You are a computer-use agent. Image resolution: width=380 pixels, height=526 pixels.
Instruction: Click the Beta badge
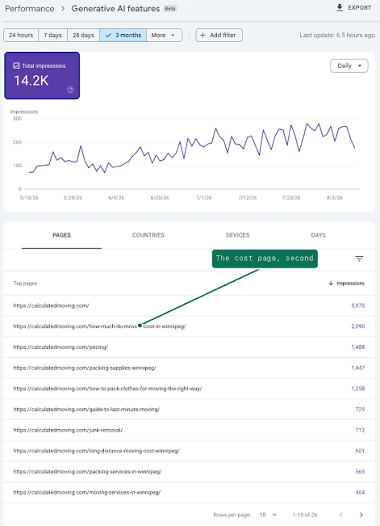pyautogui.click(x=170, y=9)
